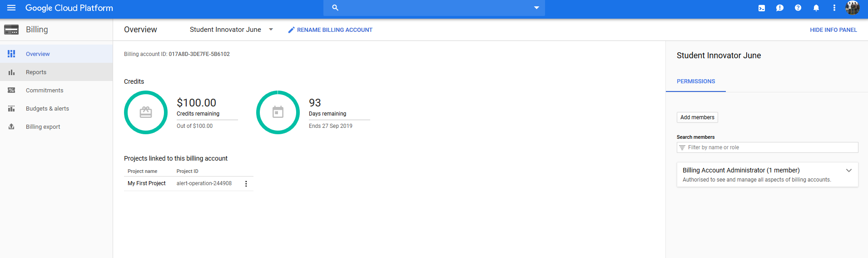The height and width of the screenshot is (258, 868).
Task: Focus the Filter by name or role field
Action: (768, 147)
